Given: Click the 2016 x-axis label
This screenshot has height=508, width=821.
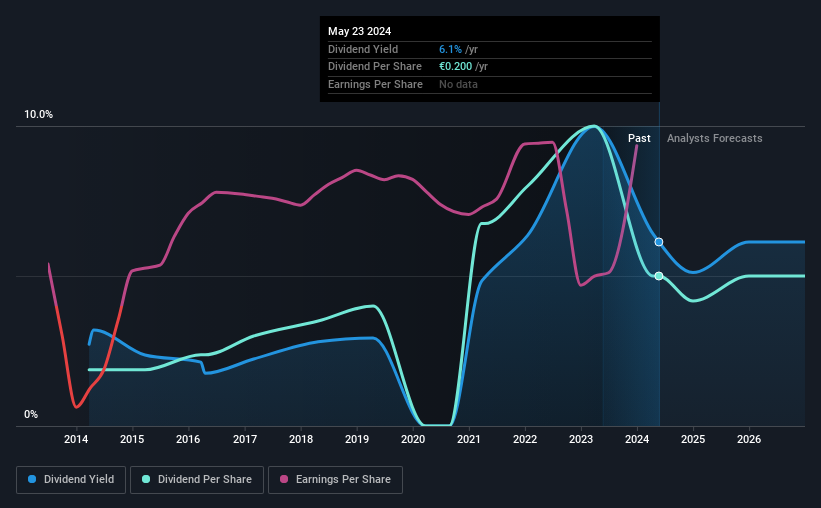Looking at the screenshot, I should click(188, 439).
